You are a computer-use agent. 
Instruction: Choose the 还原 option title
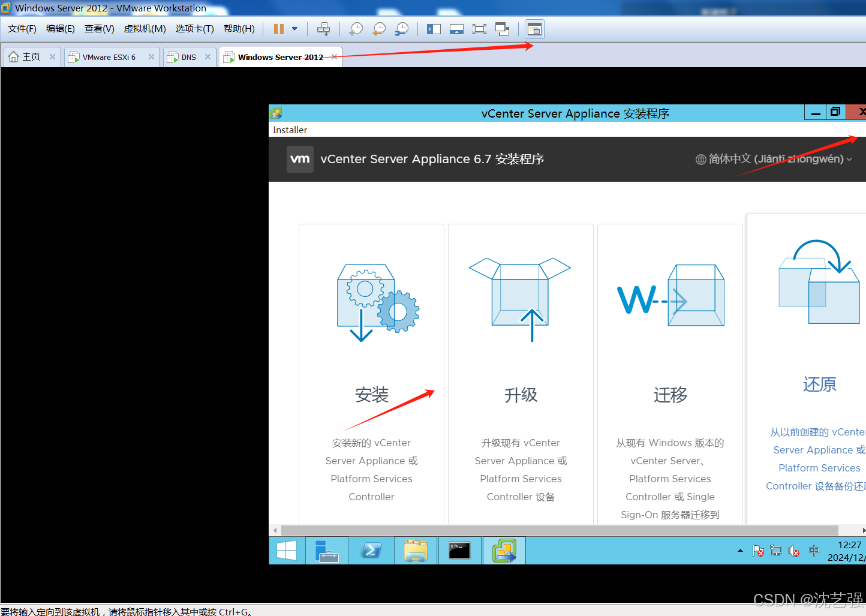point(820,384)
